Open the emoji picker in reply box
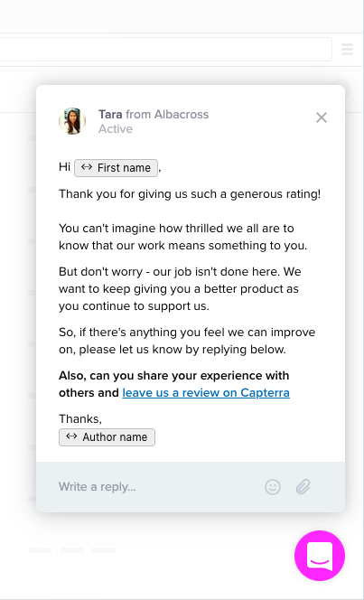Image resolution: width=364 pixels, height=600 pixels. (x=273, y=487)
